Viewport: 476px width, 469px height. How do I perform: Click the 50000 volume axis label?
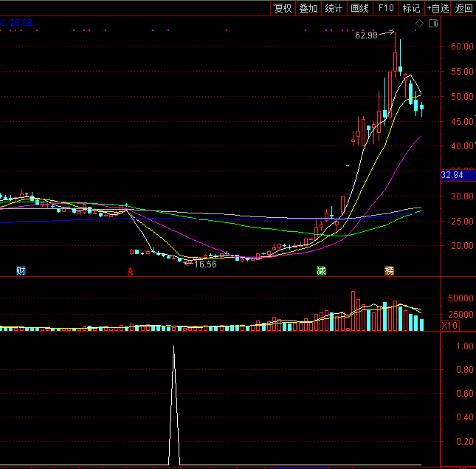(461, 298)
